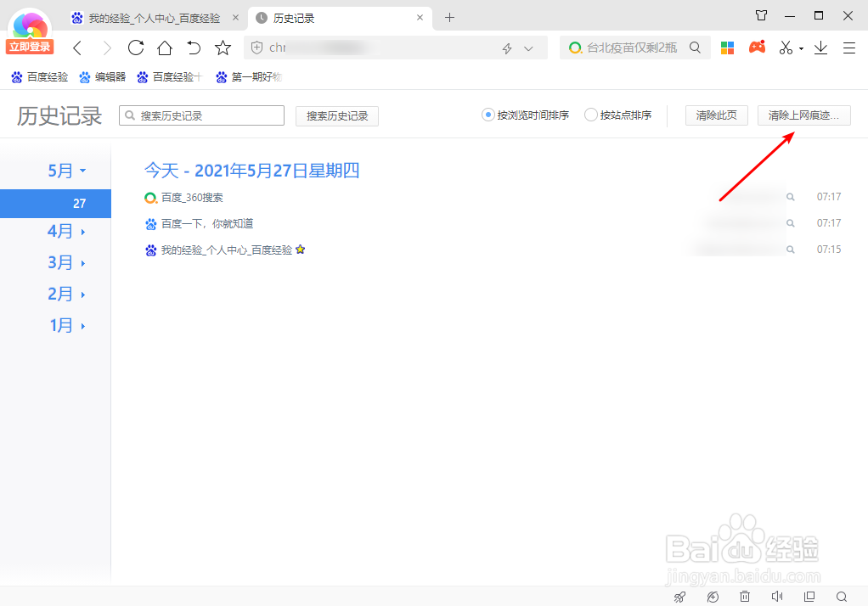
Task: Open the 5月 dropdown in sidebar
Action: 66,170
